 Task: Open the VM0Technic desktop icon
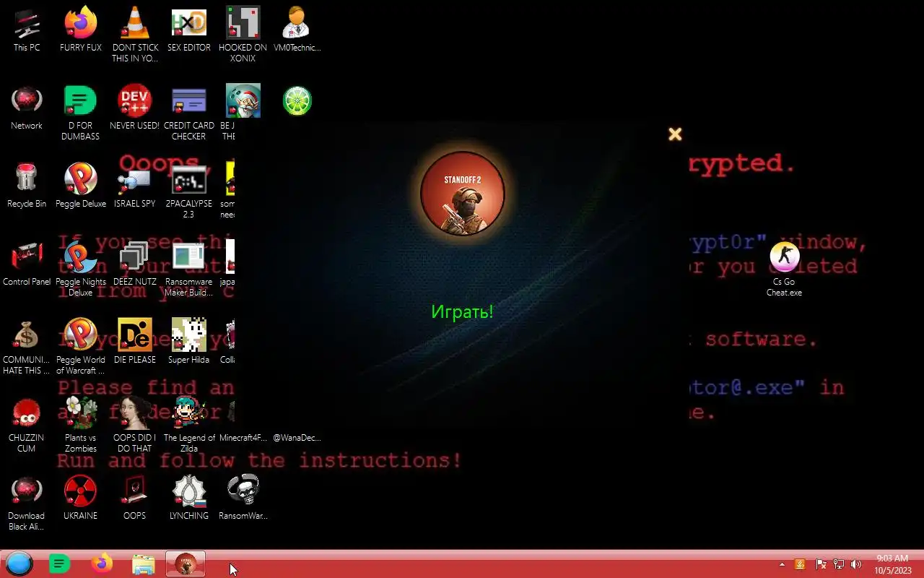coord(297,29)
